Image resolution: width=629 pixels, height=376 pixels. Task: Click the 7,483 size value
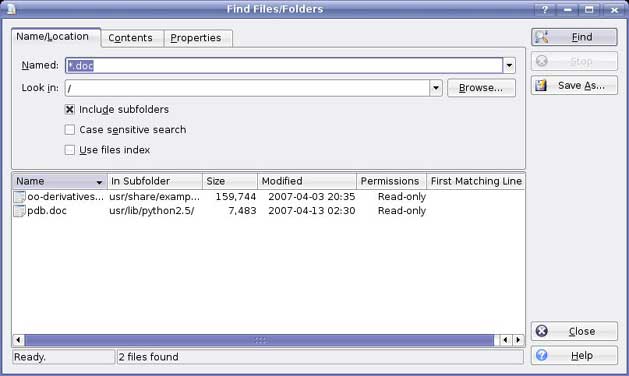point(242,211)
